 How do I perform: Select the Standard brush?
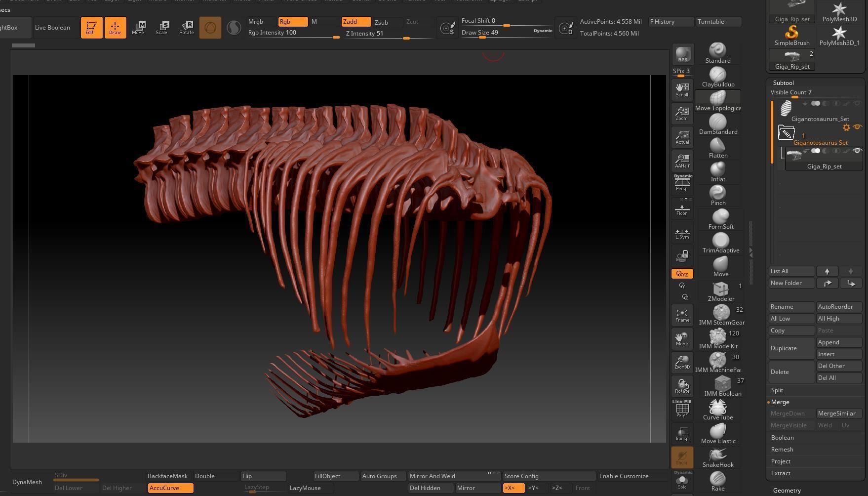click(x=717, y=53)
